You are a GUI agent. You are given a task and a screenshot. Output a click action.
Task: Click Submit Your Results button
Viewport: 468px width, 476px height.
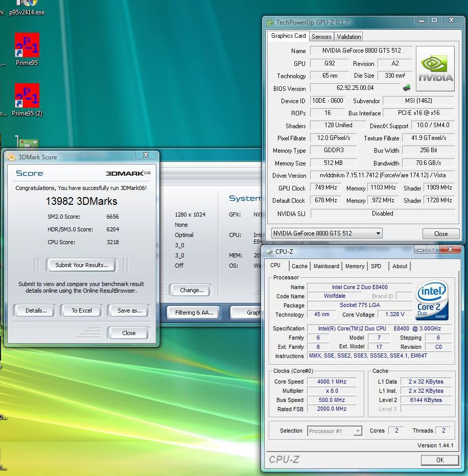point(81,265)
